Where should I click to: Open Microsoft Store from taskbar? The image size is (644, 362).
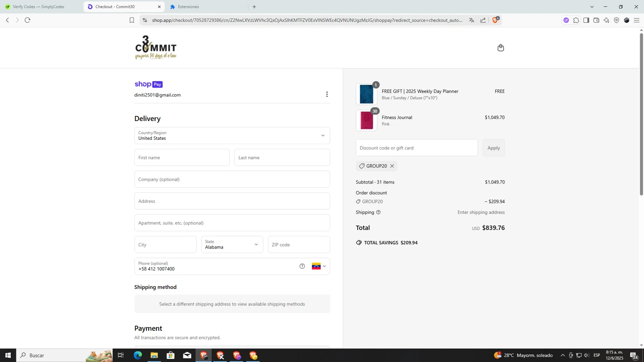coord(170,355)
